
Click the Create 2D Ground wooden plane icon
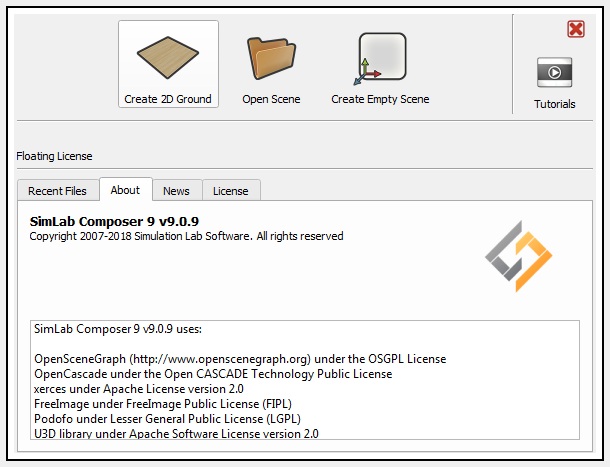168,57
